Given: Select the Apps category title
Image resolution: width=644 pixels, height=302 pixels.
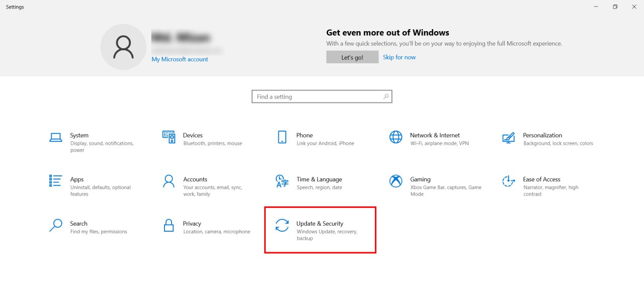Looking at the screenshot, I should click(x=77, y=179).
